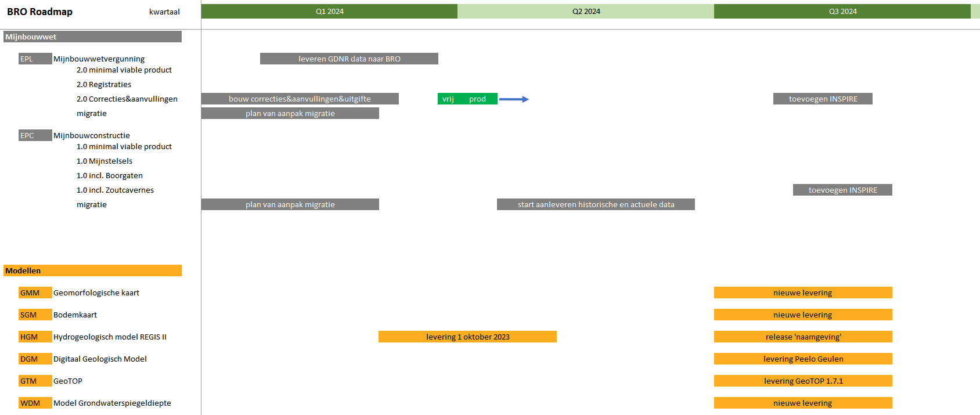The image size is (980, 415).
Task: Click the Q1 2024 quarter header
Action: [x=329, y=12]
